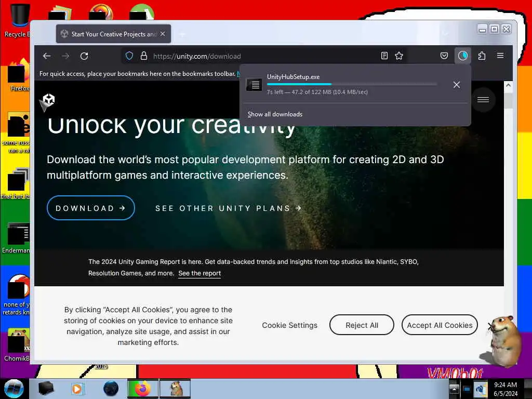Screen dimensions: 532x399
Task: Open the Windows Start button
Action: [14, 389]
